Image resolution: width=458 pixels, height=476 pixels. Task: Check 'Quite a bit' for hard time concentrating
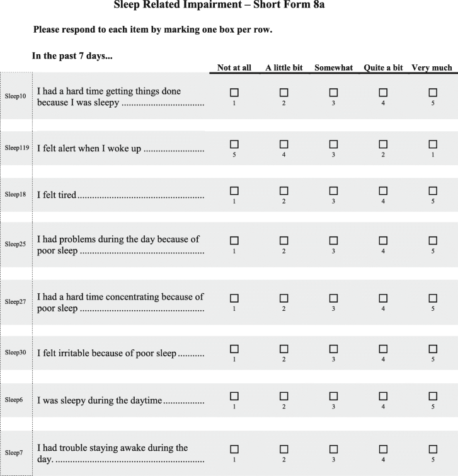pos(383,298)
